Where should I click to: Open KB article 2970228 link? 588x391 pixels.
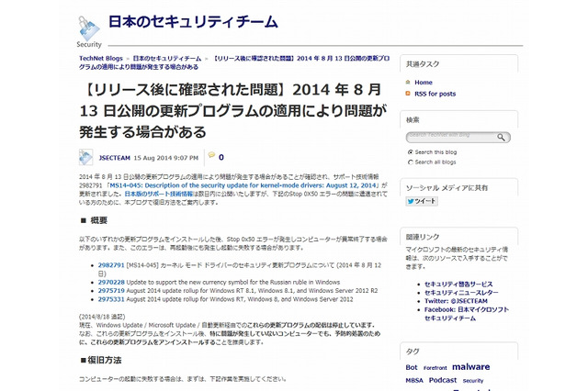111,282
